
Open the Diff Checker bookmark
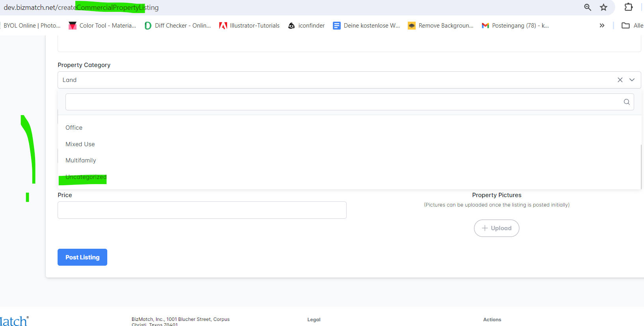tap(178, 26)
